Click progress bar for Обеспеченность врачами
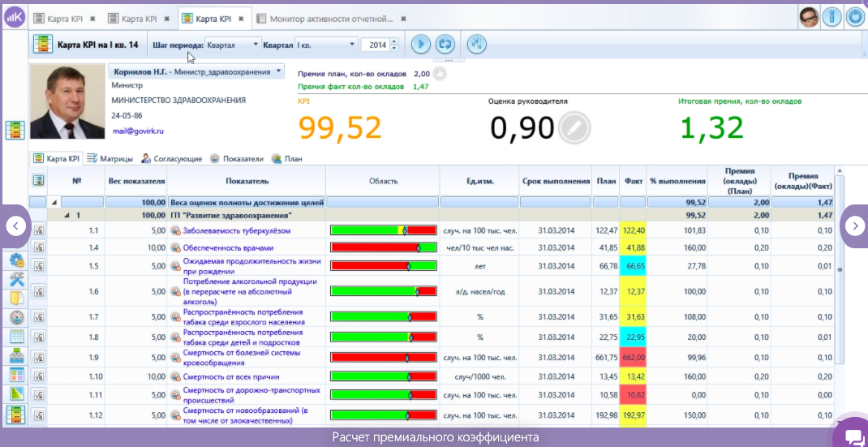This screenshot has width=868, height=447. (383, 248)
